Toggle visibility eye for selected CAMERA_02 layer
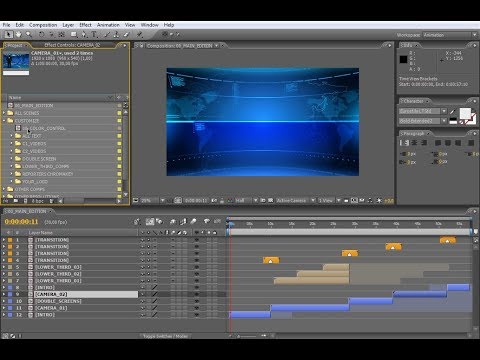The height and width of the screenshot is (360, 480). pyautogui.click(x=197, y=294)
